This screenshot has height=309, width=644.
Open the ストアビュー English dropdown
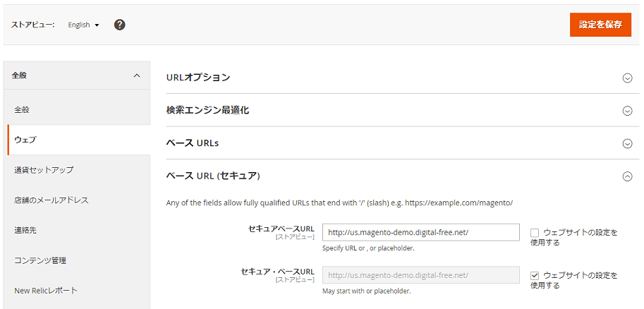pos(83,25)
